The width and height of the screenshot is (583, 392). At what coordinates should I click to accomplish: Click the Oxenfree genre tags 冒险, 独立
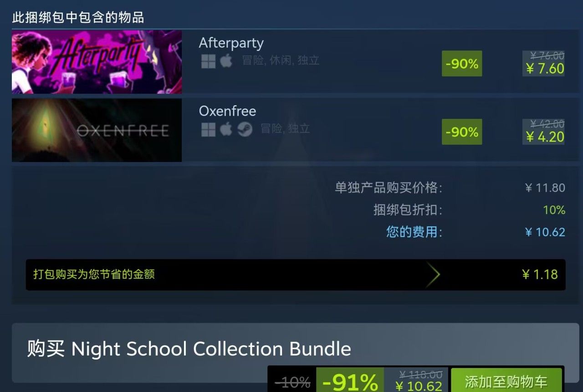tap(285, 129)
